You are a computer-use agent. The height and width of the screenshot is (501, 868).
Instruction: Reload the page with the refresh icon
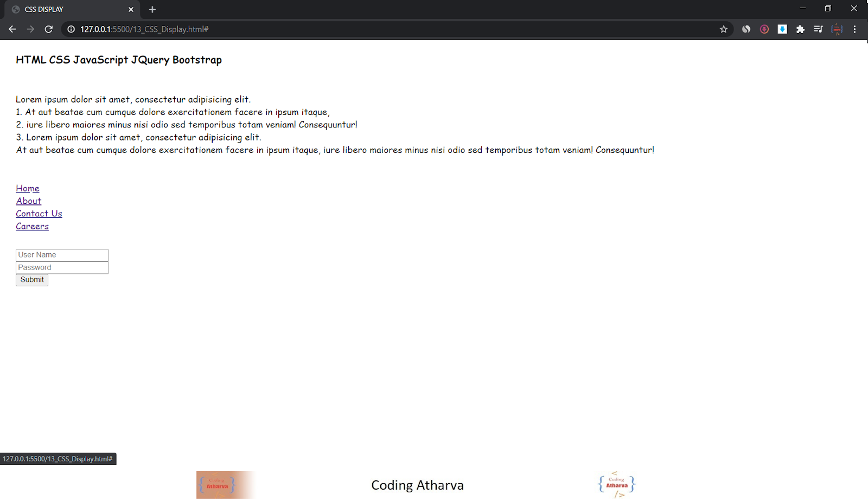click(x=48, y=29)
